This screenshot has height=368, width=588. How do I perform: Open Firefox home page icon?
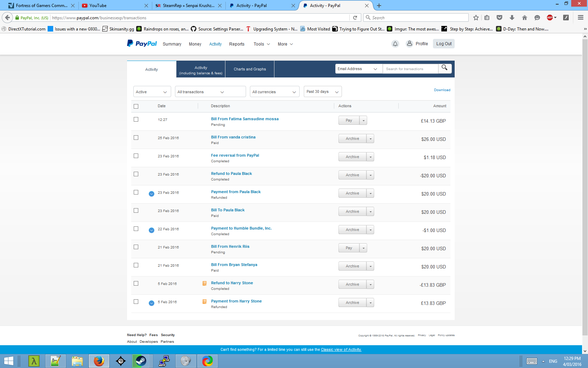tap(524, 18)
